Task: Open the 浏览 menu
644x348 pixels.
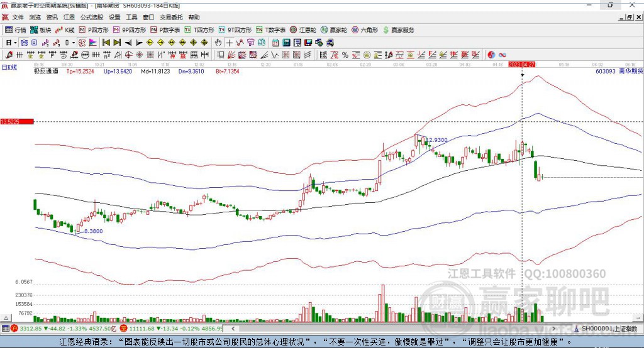Action: click(35, 17)
